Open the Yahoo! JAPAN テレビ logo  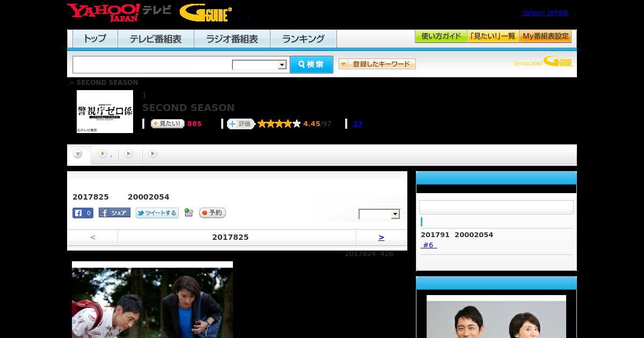(119, 12)
